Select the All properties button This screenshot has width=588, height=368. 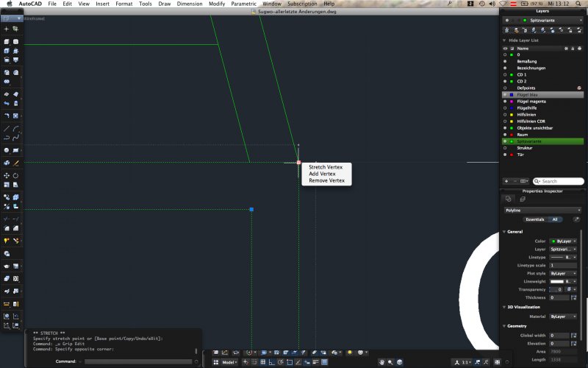click(x=555, y=219)
